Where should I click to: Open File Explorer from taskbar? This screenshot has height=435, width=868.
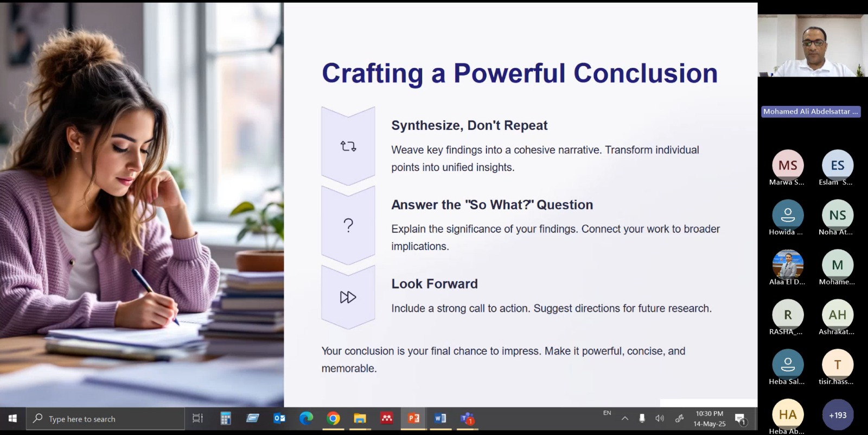360,419
